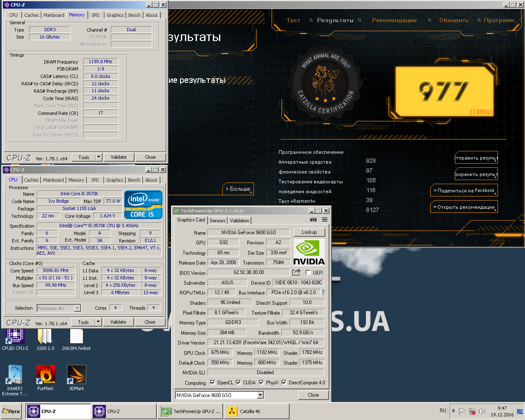
Task: Click the 977 score panel
Action: pos(445,91)
